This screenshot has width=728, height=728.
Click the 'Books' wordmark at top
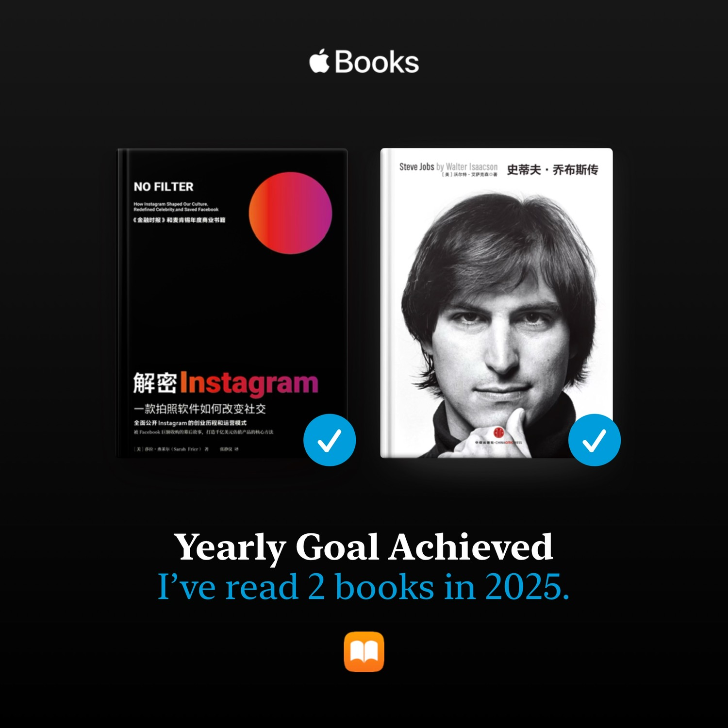[377, 62]
